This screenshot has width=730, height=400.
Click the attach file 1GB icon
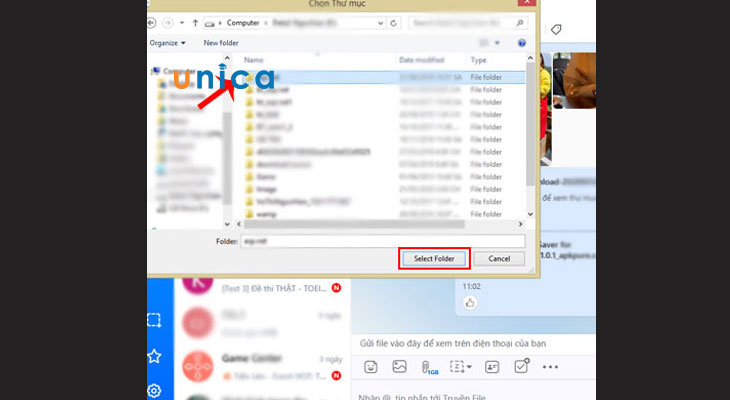point(429,367)
